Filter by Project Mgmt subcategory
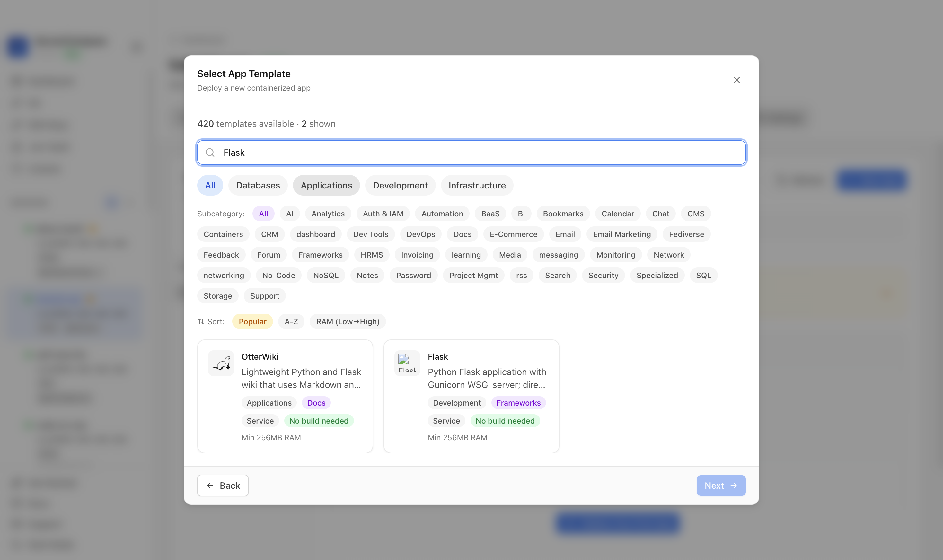This screenshot has height=560, width=943. (x=473, y=276)
